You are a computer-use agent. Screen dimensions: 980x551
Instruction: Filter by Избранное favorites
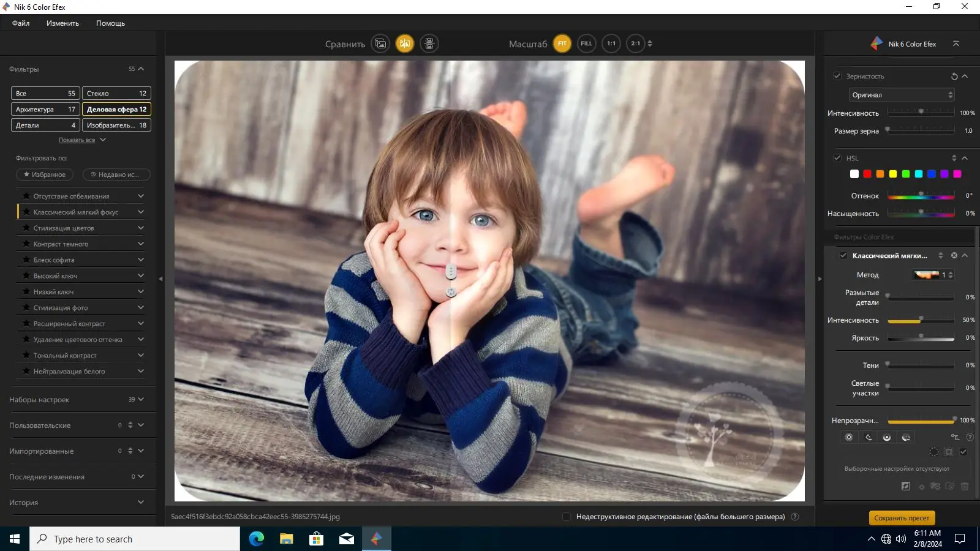click(x=45, y=174)
